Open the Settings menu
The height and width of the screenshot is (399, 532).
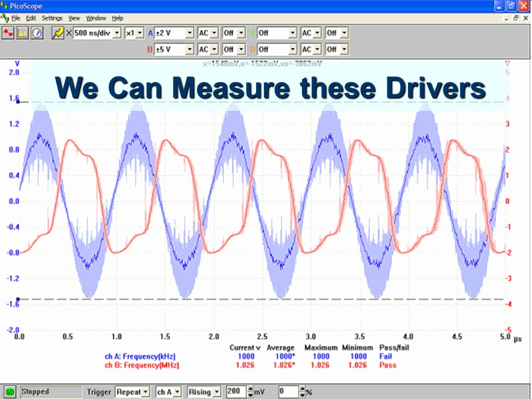point(52,18)
